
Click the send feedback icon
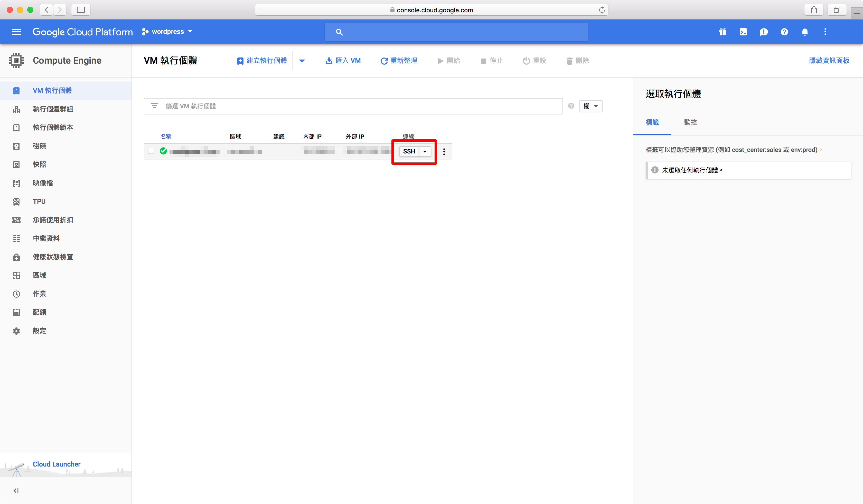click(763, 32)
